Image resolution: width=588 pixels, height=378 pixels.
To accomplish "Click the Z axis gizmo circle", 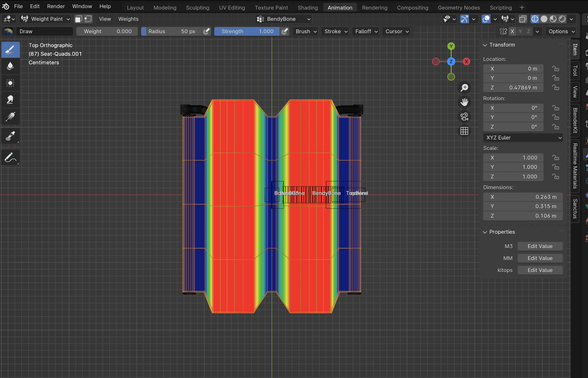I will point(451,61).
